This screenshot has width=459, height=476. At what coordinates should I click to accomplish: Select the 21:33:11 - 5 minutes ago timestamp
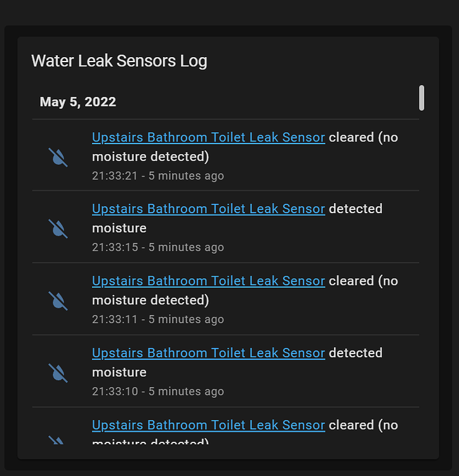[x=158, y=319]
